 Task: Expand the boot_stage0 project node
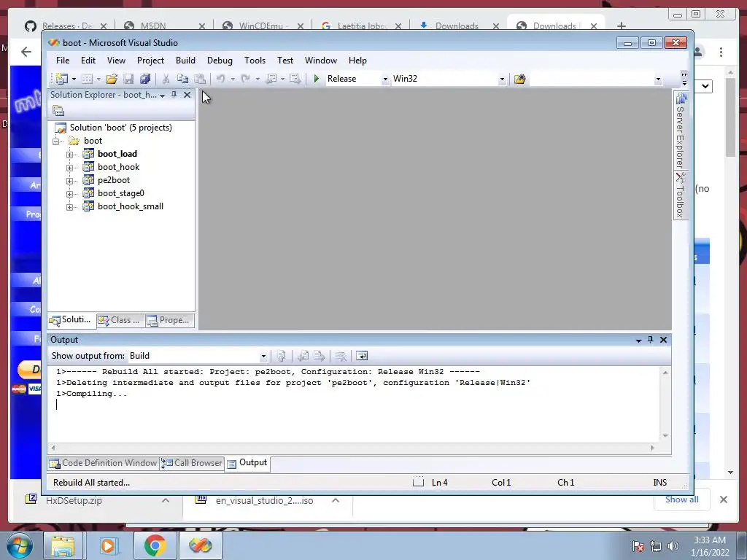pyautogui.click(x=69, y=194)
